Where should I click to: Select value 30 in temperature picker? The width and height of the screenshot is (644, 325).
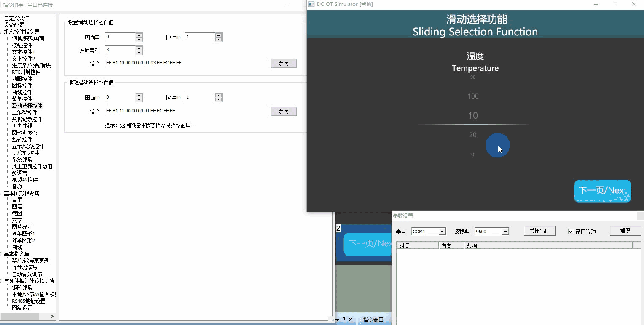coord(473,155)
